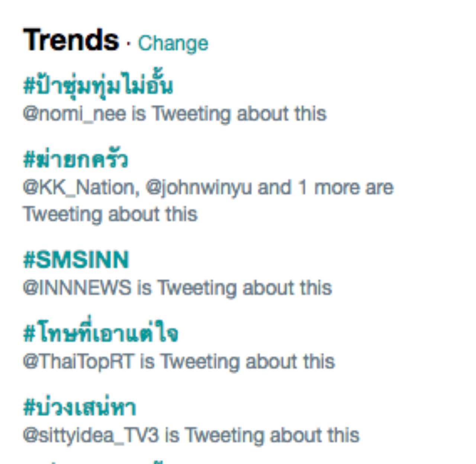Click "Tweeting about this" line below @KK_Nation

(x=110, y=215)
